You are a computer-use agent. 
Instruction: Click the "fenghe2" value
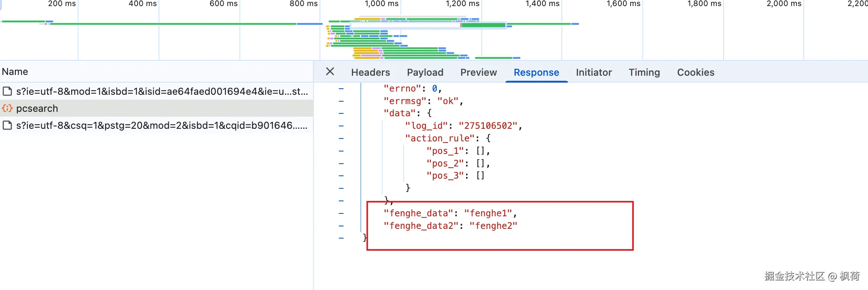[x=493, y=226]
